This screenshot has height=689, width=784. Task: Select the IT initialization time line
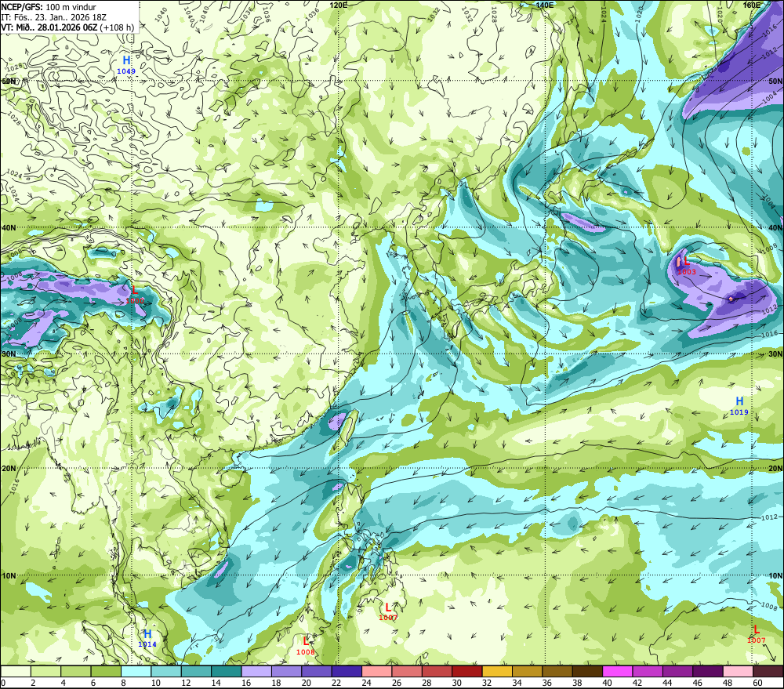point(53,17)
